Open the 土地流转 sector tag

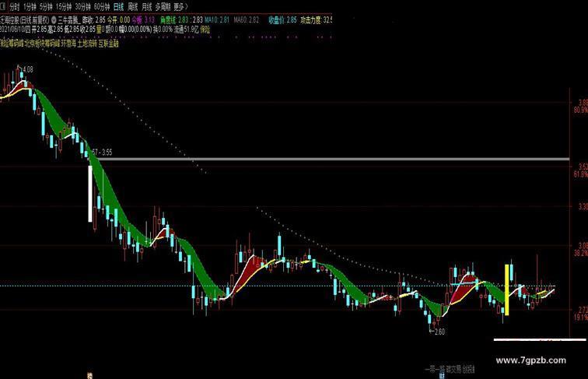[87, 43]
